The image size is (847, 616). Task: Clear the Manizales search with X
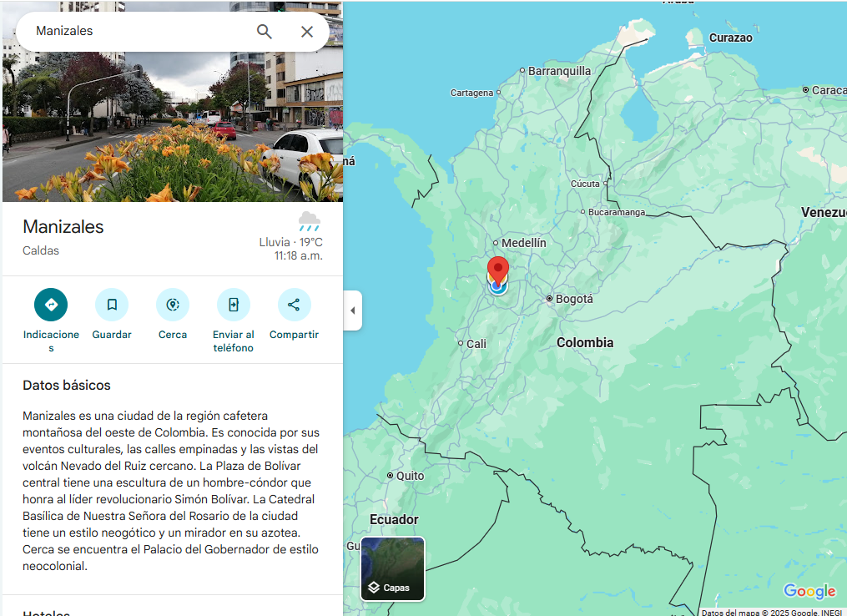[x=307, y=32]
